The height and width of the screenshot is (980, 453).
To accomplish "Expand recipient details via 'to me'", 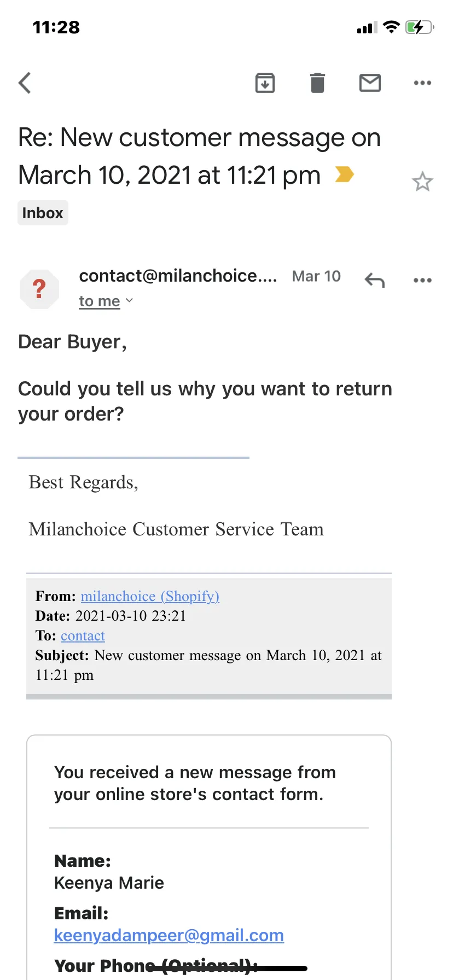I will coord(106,301).
